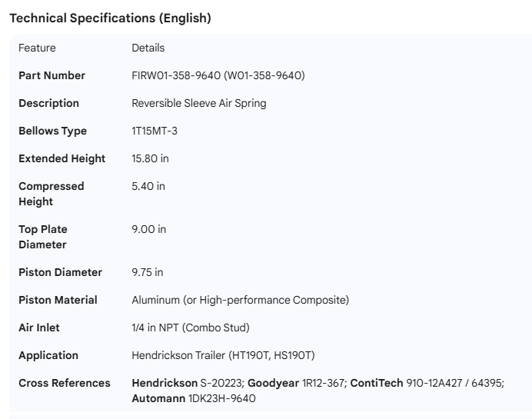Select the Automann 1DK23H-9640 cross reference
532x419 pixels.
point(193,398)
